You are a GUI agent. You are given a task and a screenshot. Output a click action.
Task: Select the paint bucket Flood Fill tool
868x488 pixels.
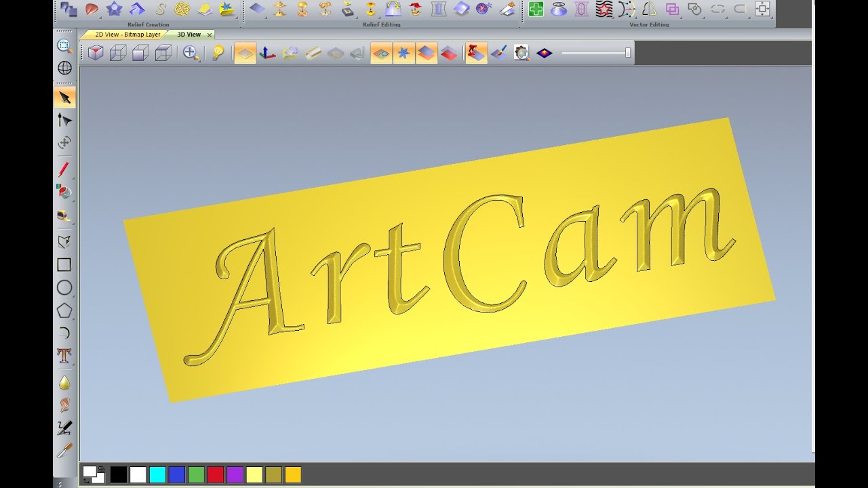pos(64,192)
